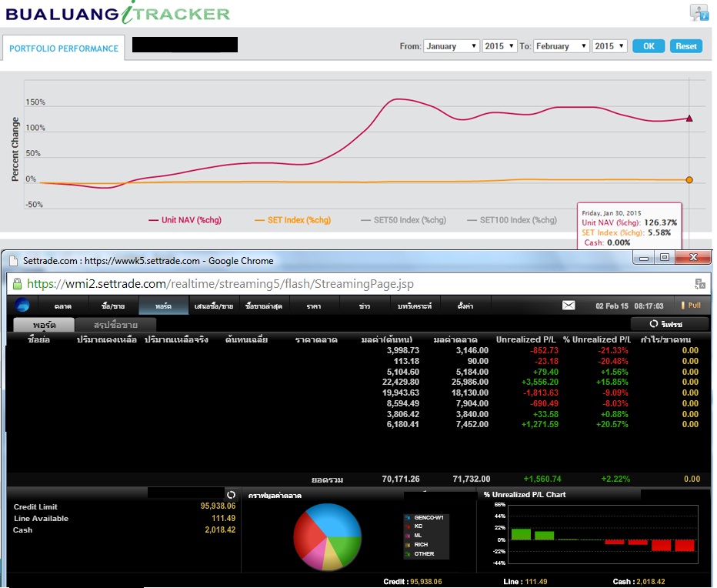Click the ชื่อย่อ column header
The image size is (717, 588).
(38, 339)
